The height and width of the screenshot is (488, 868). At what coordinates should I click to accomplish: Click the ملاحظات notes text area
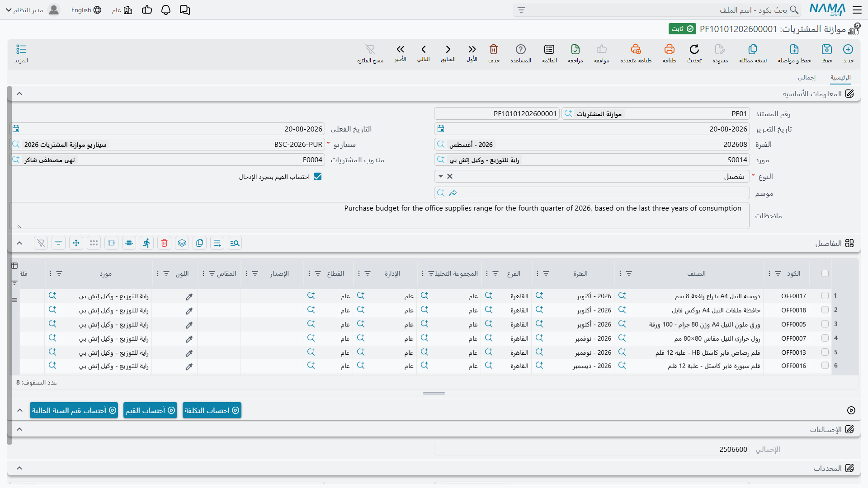coord(379,216)
